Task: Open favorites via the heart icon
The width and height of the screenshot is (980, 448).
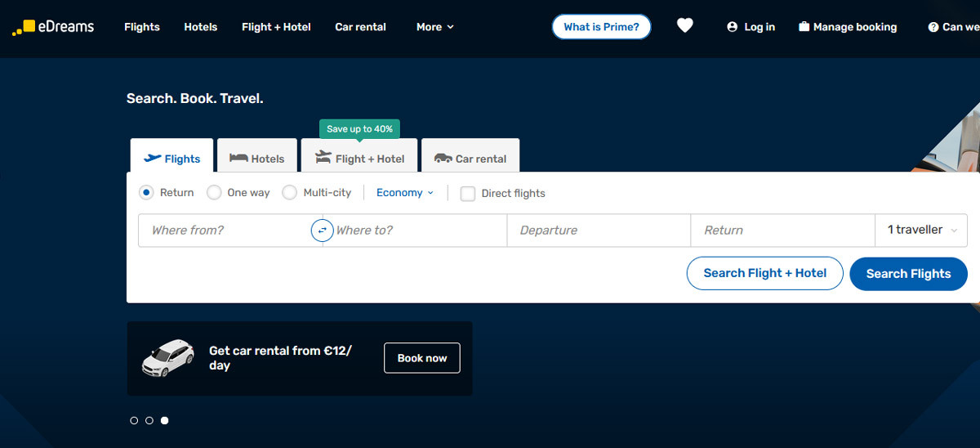Action: (x=684, y=26)
